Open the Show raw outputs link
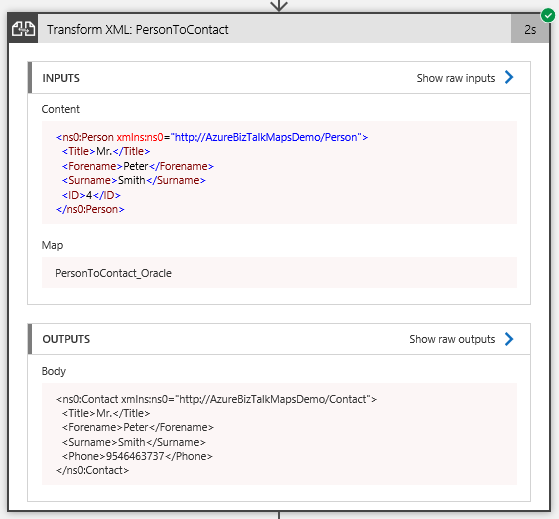559x519 pixels. 452,339
